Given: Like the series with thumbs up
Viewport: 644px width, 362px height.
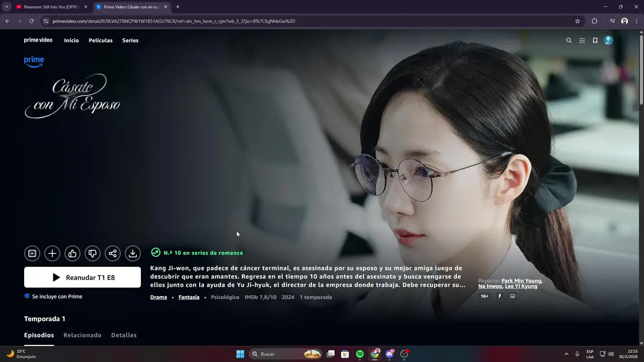Looking at the screenshot, I should (72, 253).
